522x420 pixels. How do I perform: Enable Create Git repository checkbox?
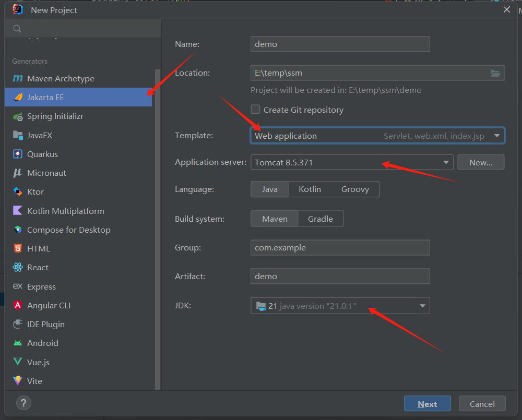[x=255, y=110]
